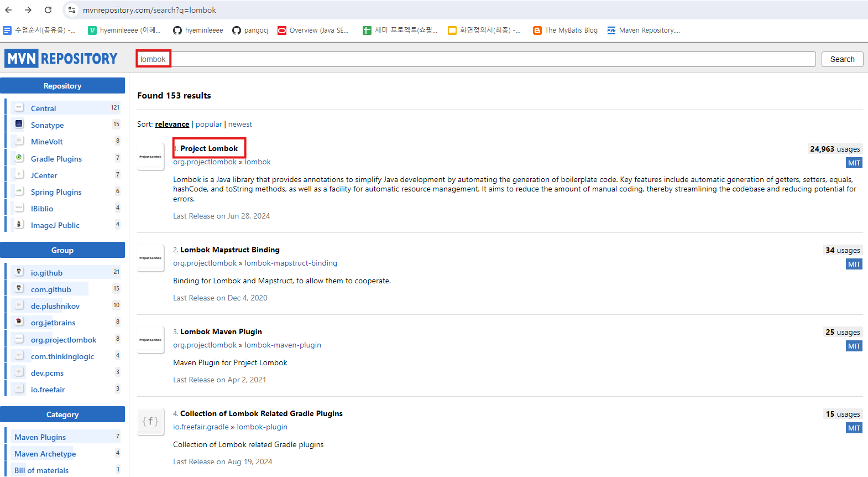Sort results by newest
The width and height of the screenshot is (868, 477).
coord(240,125)
